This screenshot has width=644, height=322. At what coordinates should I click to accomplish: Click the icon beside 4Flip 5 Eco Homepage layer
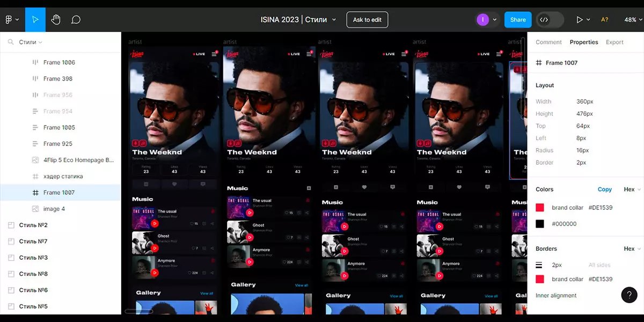35,160
